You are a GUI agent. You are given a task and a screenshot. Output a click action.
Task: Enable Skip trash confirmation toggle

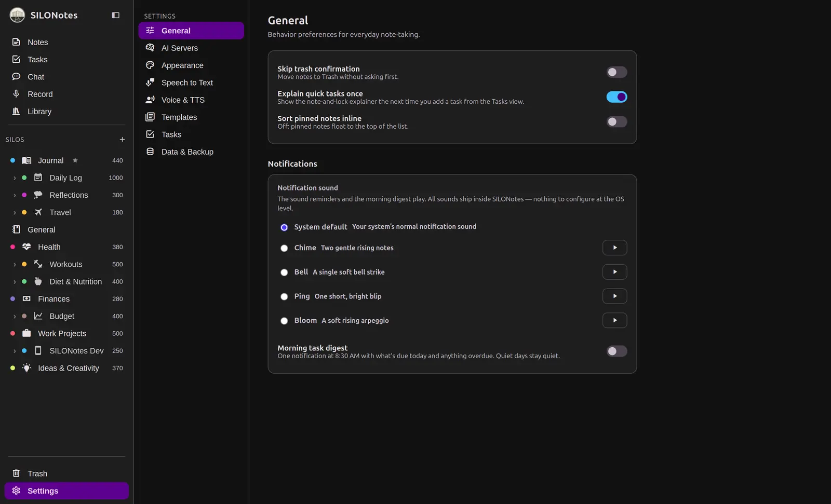(x=616, y=72)
